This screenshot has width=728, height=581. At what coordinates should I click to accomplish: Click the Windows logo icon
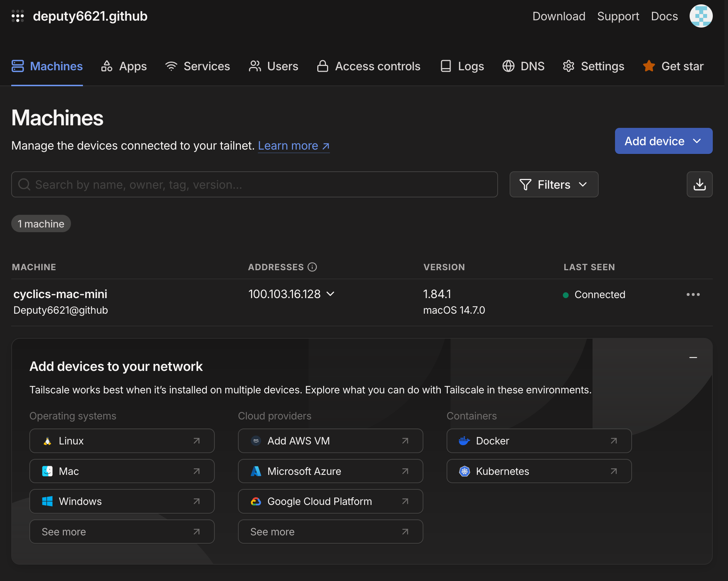[x=47, y=501]
